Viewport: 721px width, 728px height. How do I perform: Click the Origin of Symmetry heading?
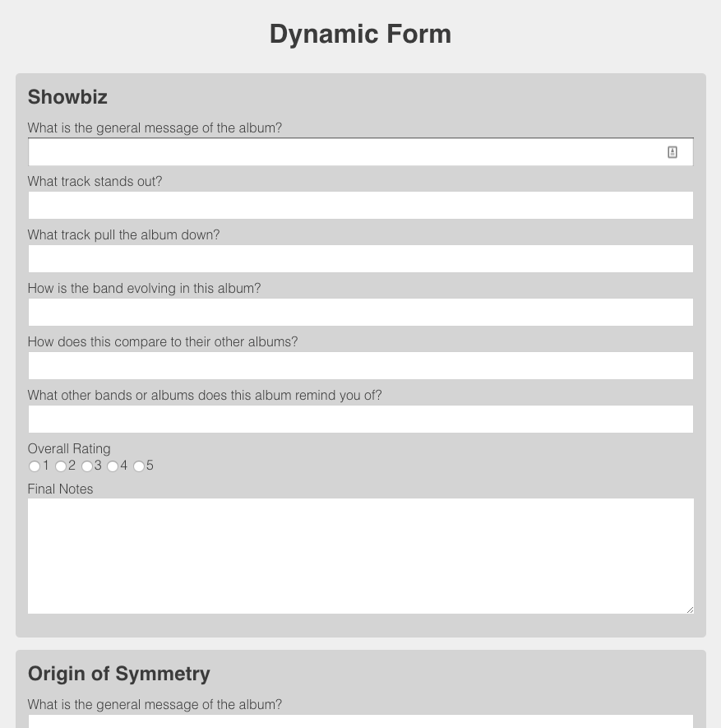pos(118,674)
